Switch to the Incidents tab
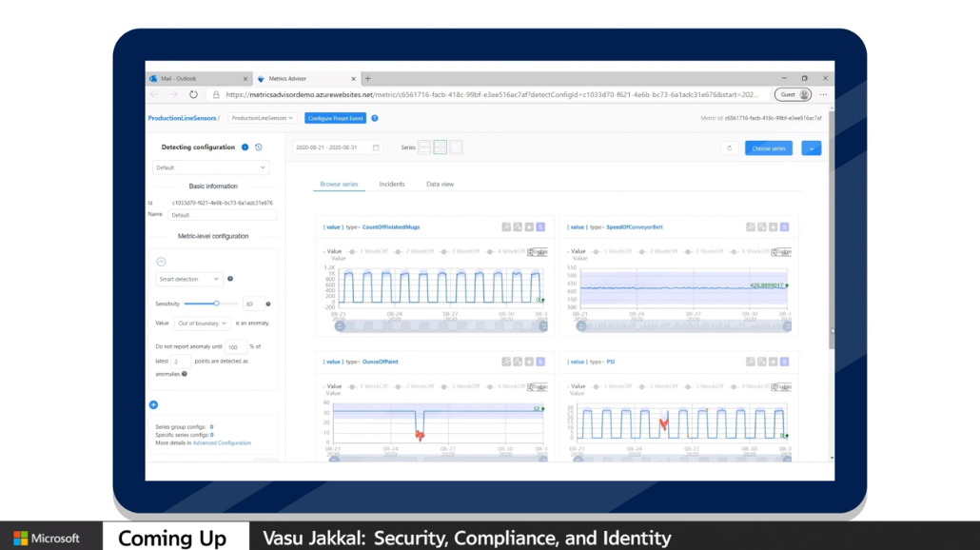Image resolution: width=980 pixels, height=550 pixels. point(392,184)
